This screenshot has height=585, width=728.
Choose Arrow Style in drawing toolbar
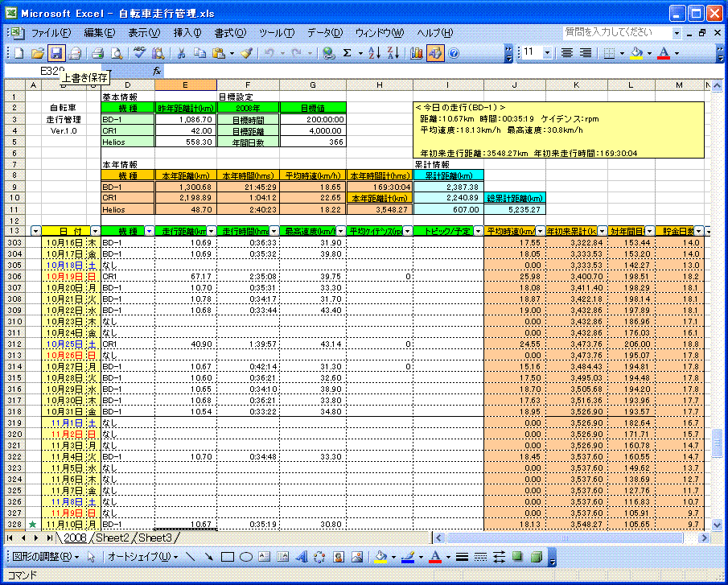tap(499, 557)
